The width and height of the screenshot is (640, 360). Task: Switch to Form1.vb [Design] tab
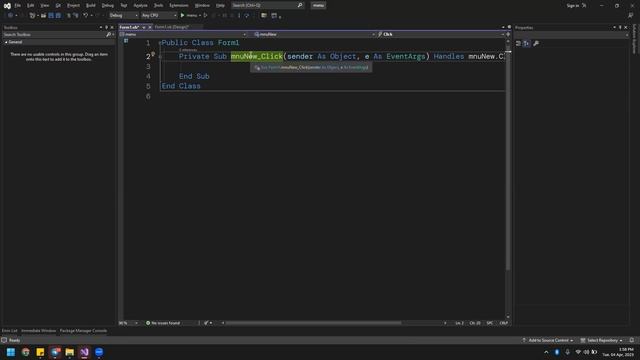[172, 27]
